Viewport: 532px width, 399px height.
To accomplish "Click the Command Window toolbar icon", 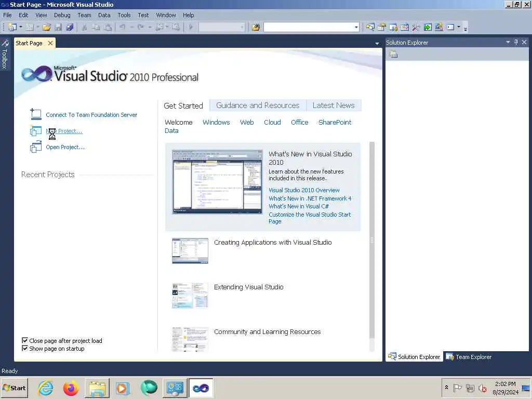I will tap(450, 27).
